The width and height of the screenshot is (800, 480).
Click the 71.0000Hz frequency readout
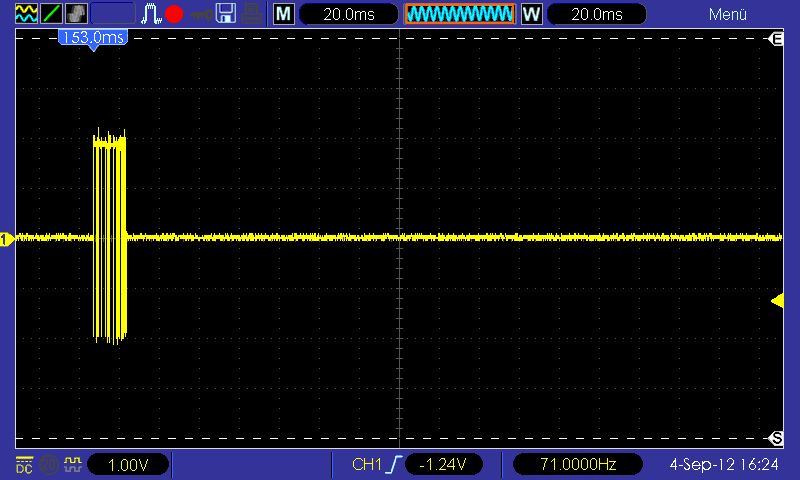point(578,464)
